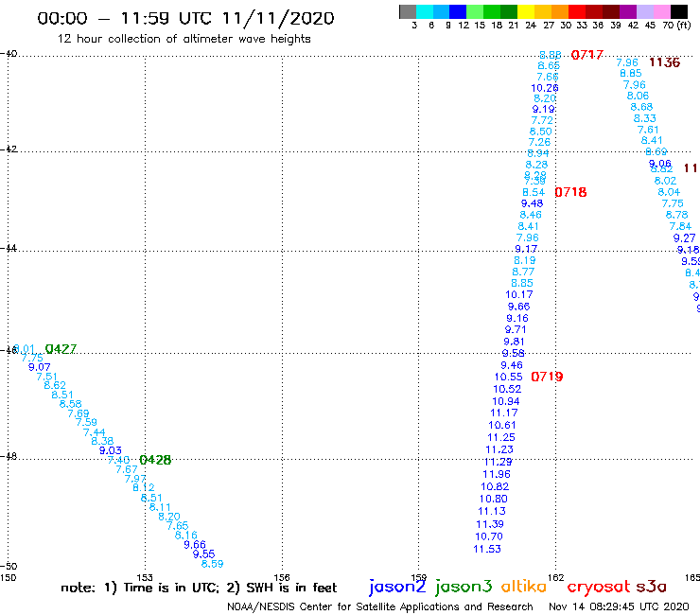Image resolution: width=700 pixels, height=615 pixels.
Task: Click the black swatch at the legend end
Action: [678, 11]
